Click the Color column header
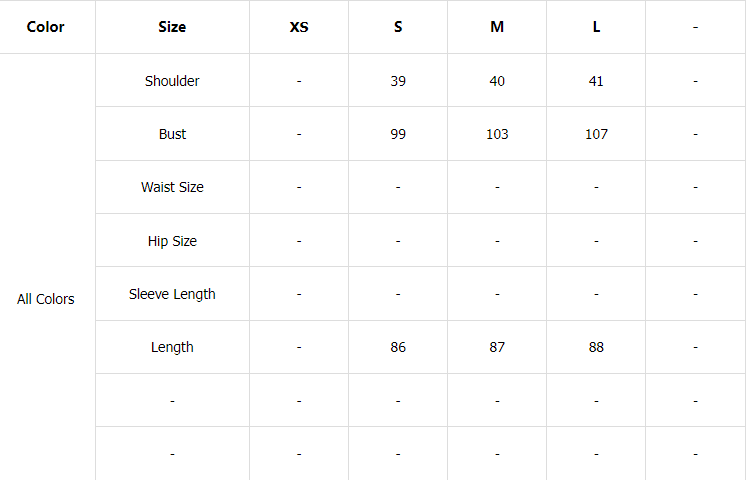748x480 pixels. click(46, 27)
